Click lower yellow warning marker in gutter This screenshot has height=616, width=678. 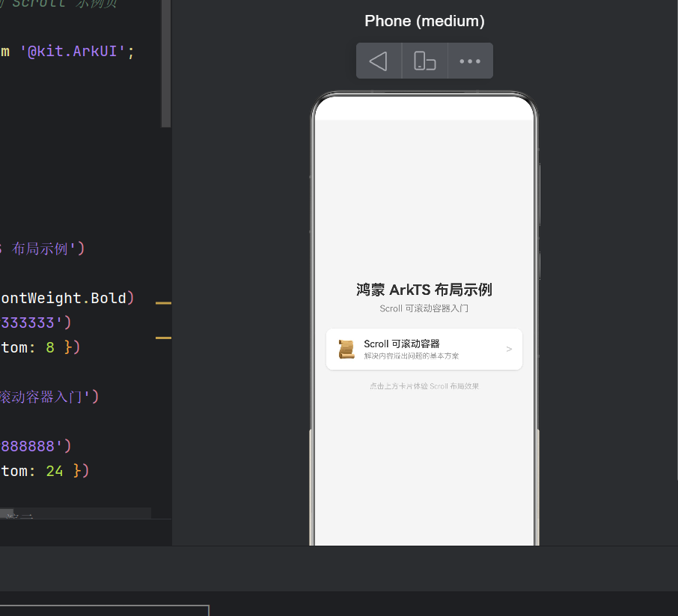(x=163, y=338)
